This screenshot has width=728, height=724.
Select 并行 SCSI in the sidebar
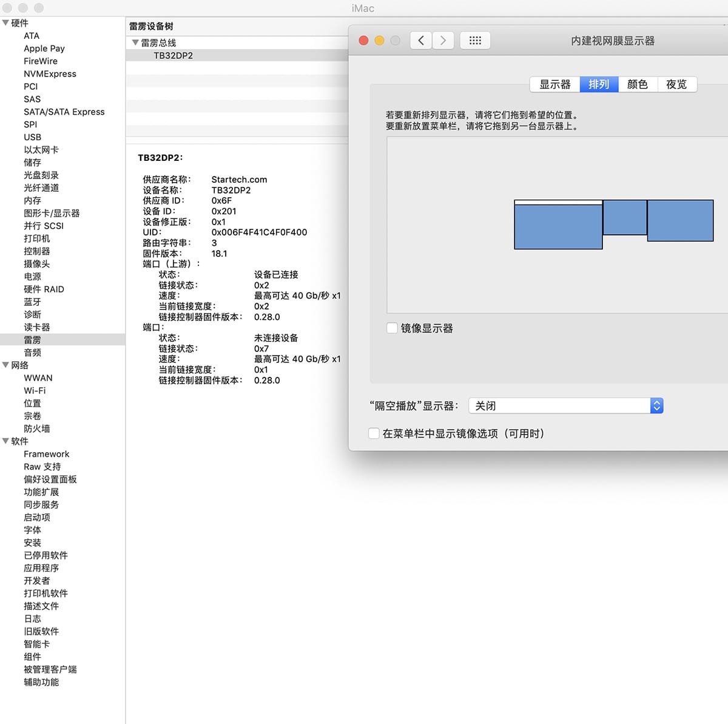coord(44,226)
